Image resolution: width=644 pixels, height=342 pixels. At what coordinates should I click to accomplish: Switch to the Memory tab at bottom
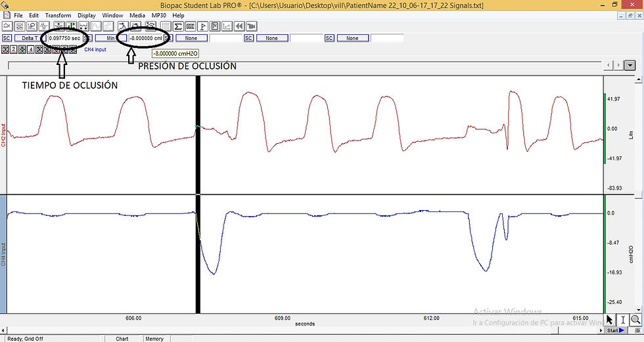pyautogui.click(x=154, y=339)
